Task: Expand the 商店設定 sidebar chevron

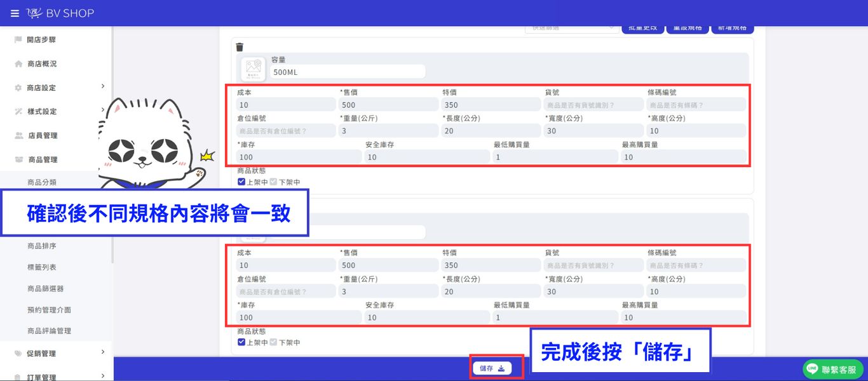Action: [x=103, y=87]
